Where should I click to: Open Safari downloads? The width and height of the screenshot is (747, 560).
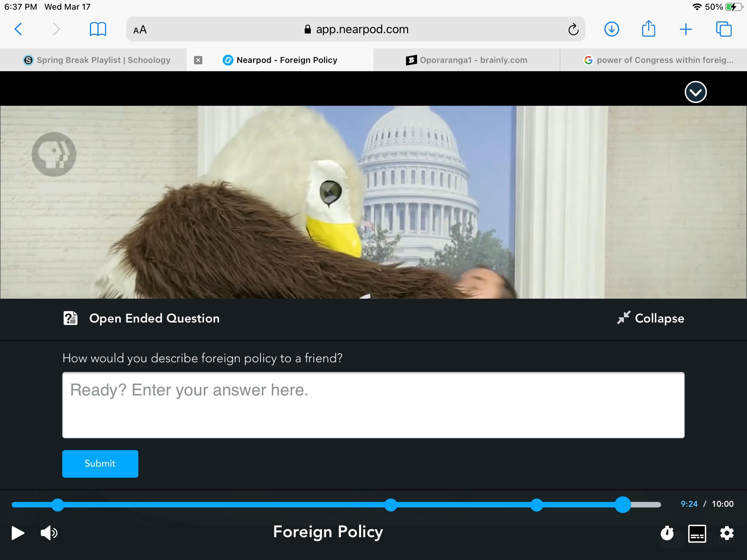tap(611, 29)
